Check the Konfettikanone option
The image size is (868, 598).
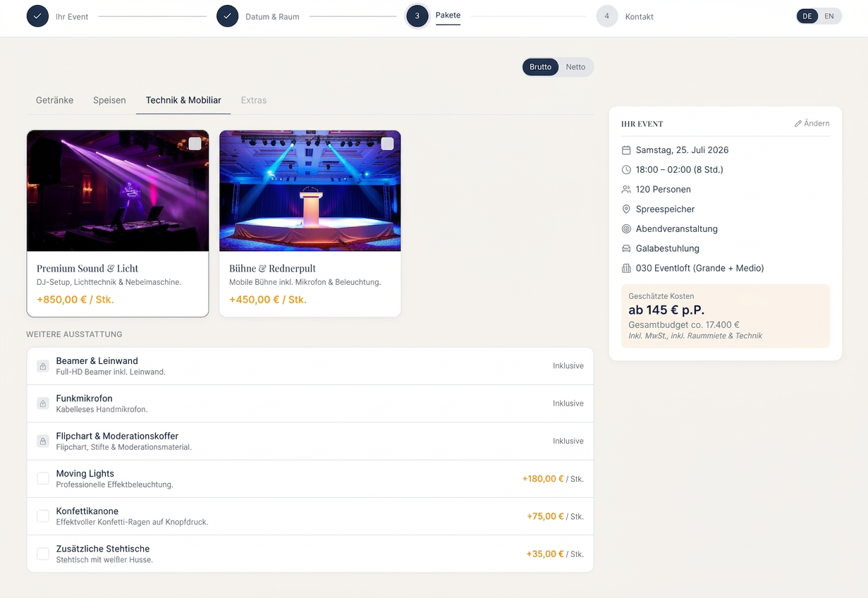click(x=42, y=515)
